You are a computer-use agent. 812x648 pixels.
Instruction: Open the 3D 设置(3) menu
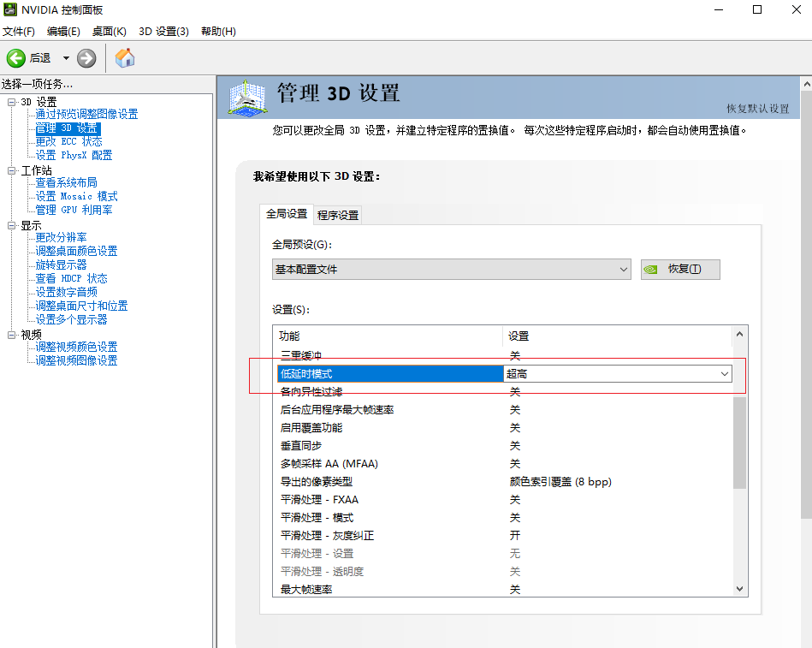click(163, 32)
